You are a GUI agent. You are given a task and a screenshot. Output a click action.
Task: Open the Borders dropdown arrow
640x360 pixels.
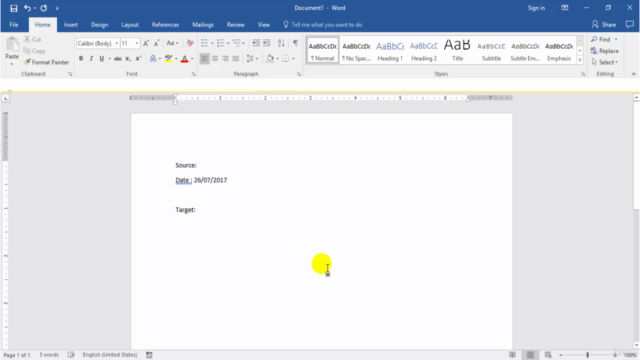pyautogui.click(x=293, y=58)
